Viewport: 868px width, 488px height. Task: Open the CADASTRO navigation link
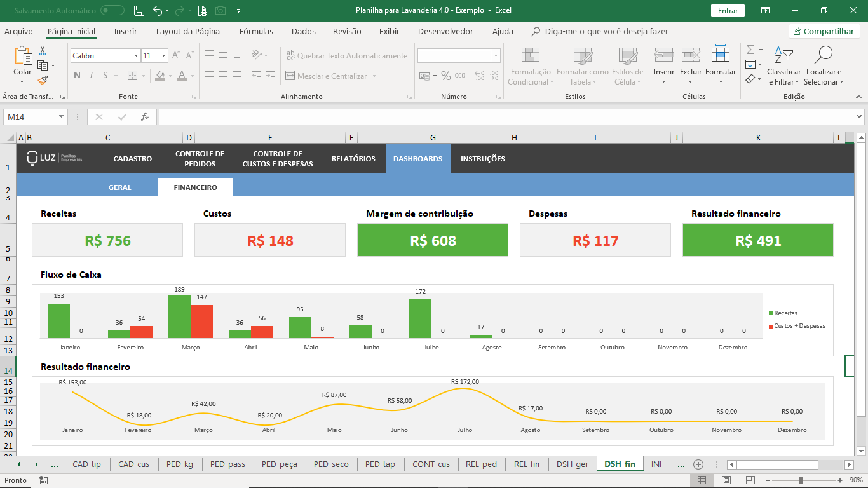click(133, 159)
